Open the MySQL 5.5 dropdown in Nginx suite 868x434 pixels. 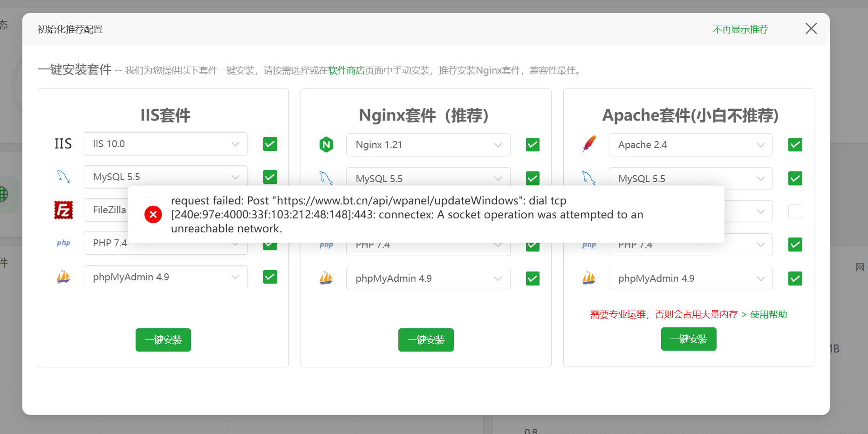coord(428,178)
